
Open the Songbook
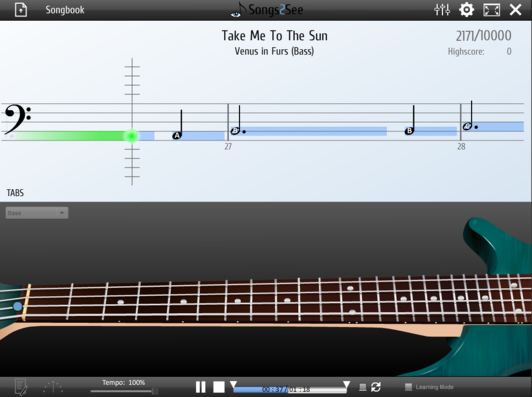pyautogui.click(x=65, y=10)
